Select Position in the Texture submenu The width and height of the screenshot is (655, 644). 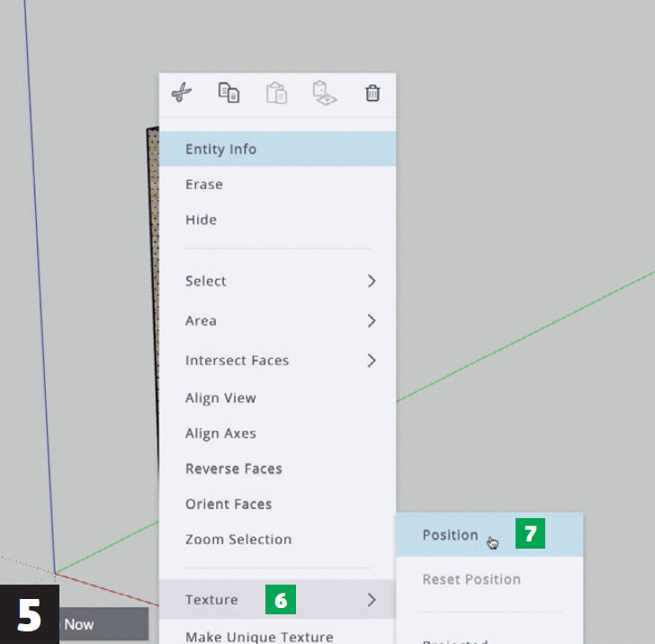click(489, 535)
